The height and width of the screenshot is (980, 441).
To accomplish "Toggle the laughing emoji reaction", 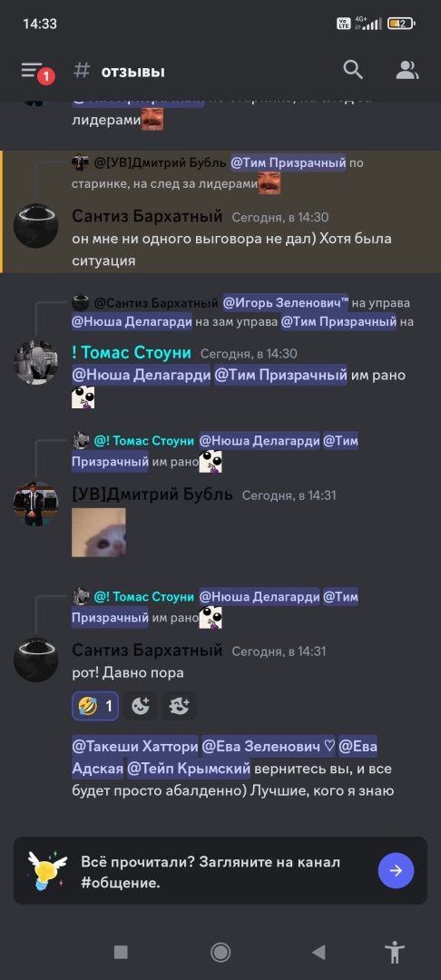I will pos(95,706).
